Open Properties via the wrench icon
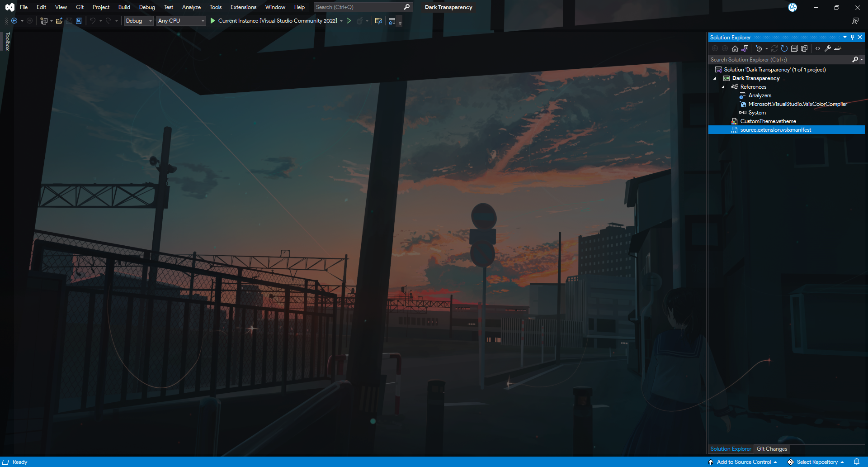The height and width of the screenshot is (467, 868). click(828, 48)
